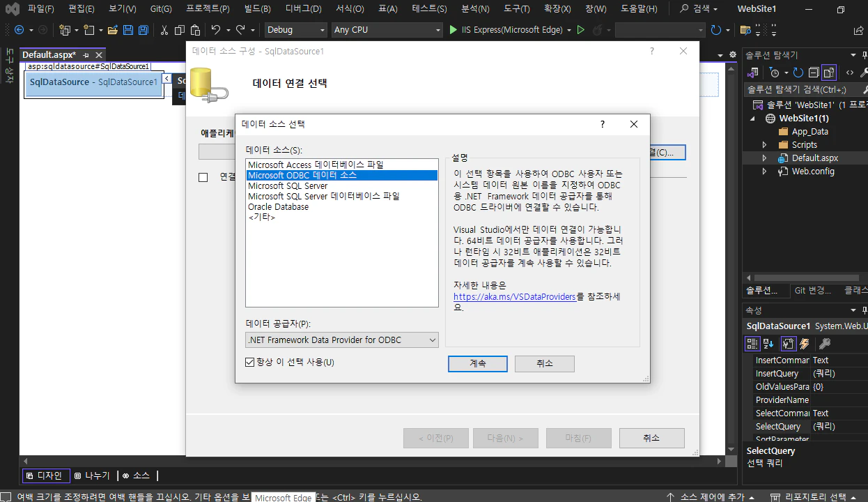Viewport: 868px width, 502px height.
Task: Click the Open File folder icon in toolbar
Action: [112, 30]
